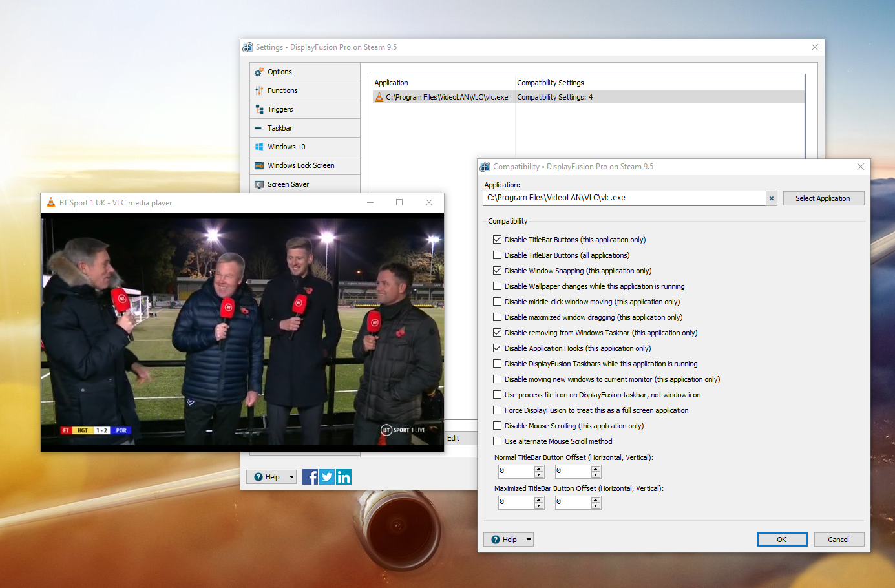This screenshot has width=895, height=588.
Task: Click the Twitter share icon
Action: pos(327,477)
